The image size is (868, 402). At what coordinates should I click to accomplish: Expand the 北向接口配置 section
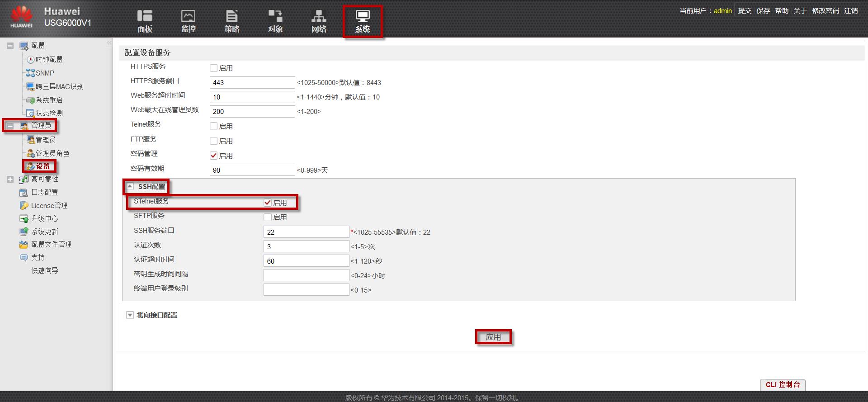pyautogui.click(x=130, y=315)
